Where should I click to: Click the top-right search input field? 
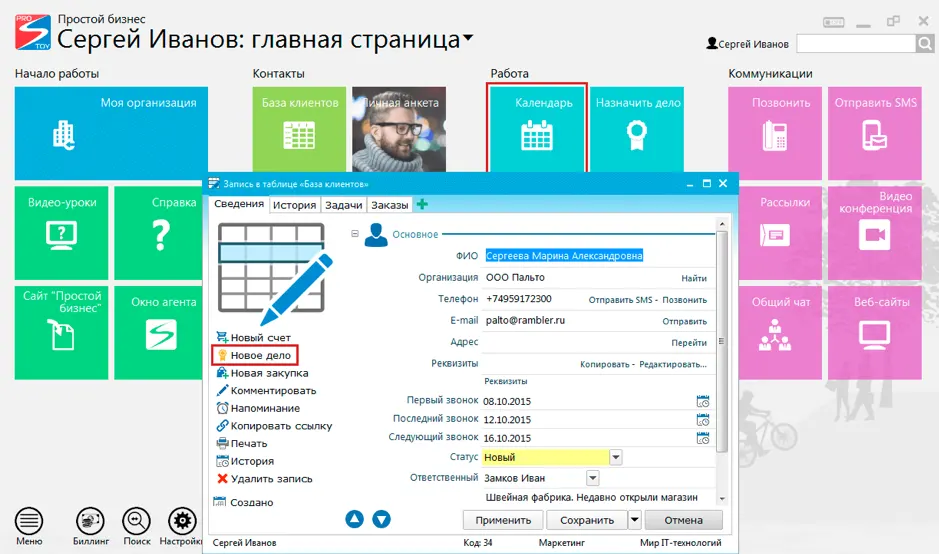tap(856, 44)
